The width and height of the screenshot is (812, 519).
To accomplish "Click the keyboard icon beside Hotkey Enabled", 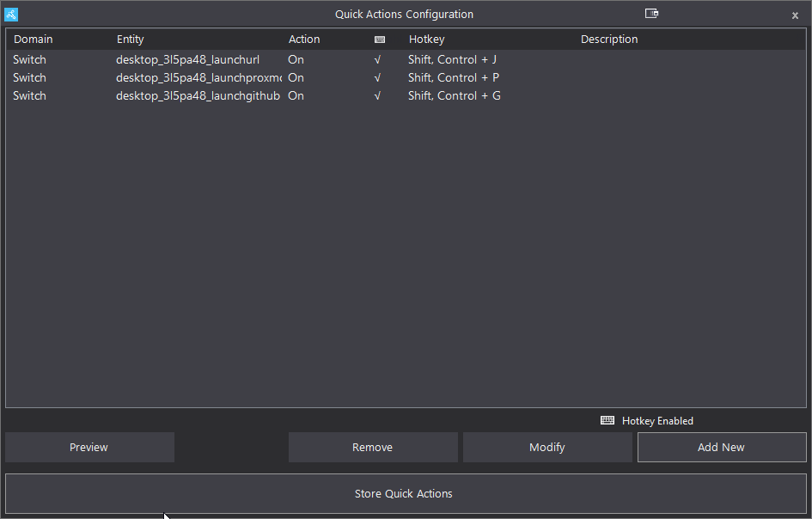I will point(607,420).
